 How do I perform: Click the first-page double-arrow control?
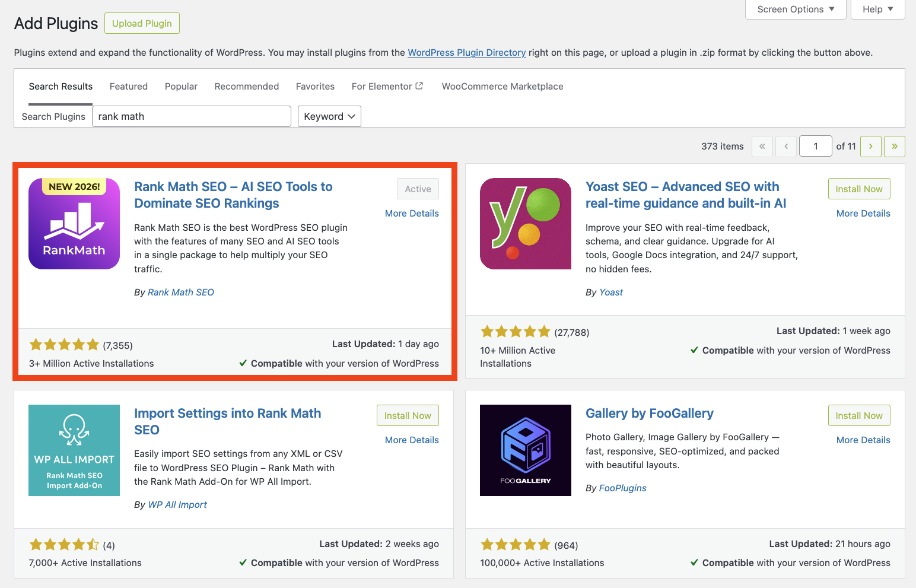coord(762,146)
